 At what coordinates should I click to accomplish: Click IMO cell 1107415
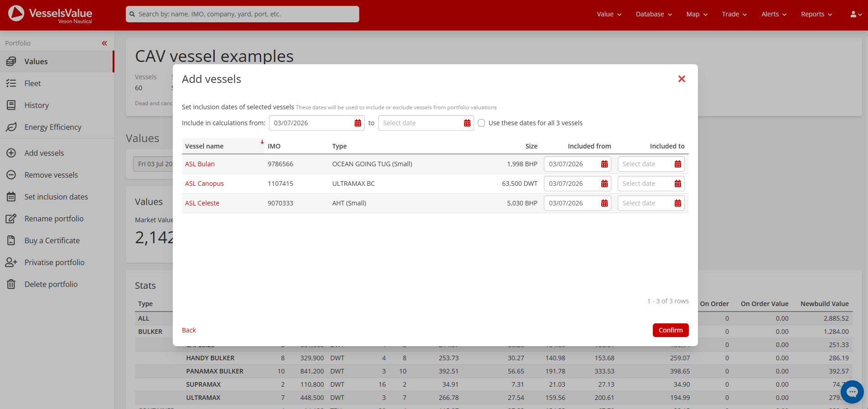(280, 184)
